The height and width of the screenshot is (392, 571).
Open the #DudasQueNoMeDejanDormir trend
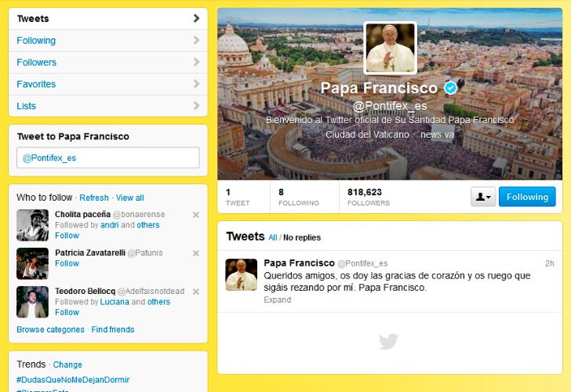(73, 379)
